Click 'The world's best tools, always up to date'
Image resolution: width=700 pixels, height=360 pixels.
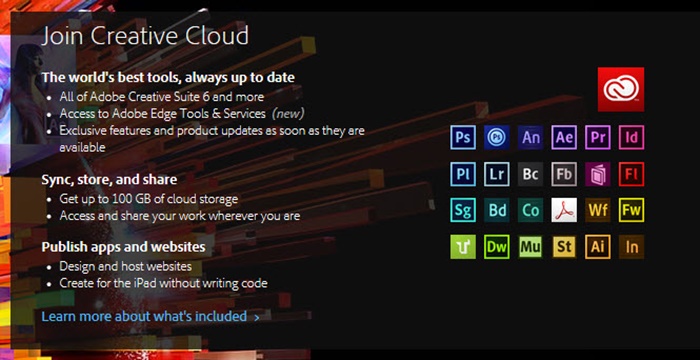pyautogui.click(x=168, y=77)
